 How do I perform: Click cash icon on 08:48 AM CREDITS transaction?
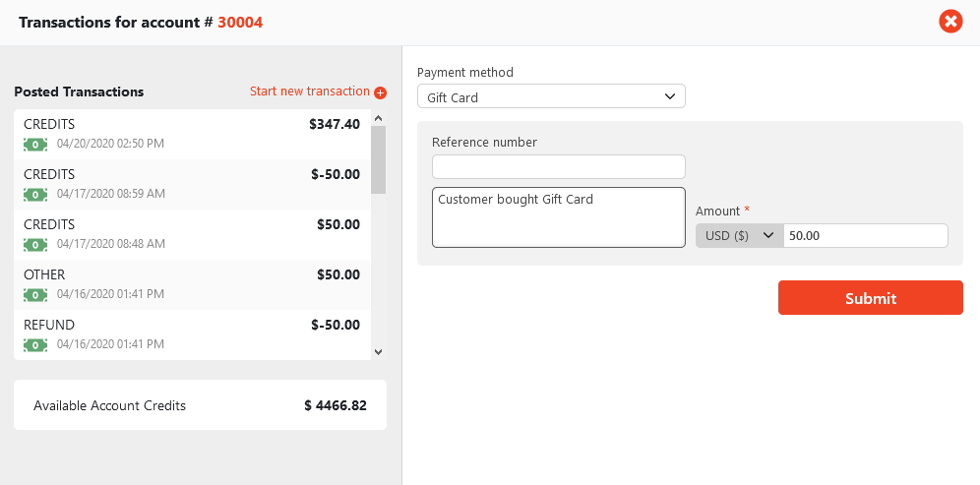tap(35, 244)
